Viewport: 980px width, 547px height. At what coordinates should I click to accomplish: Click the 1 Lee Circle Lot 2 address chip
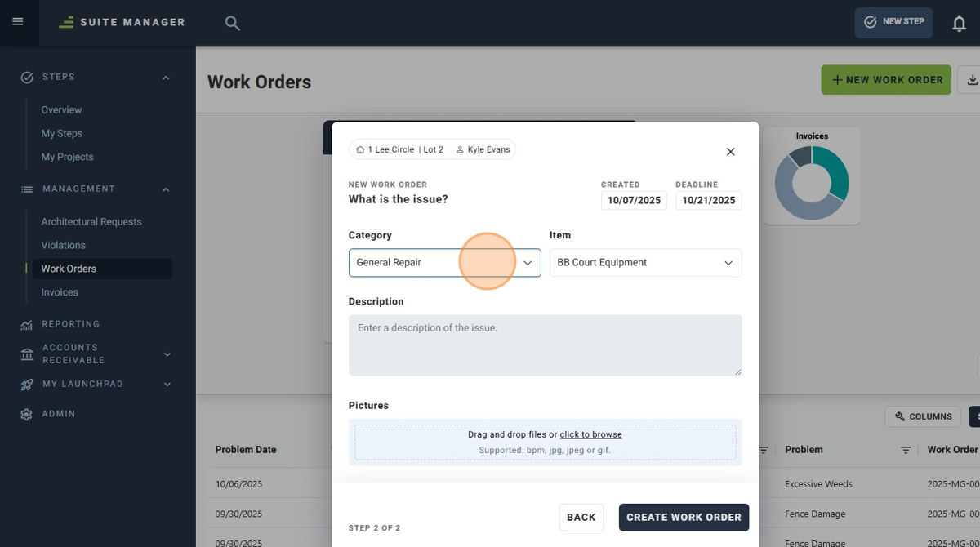tap(399, 150)
